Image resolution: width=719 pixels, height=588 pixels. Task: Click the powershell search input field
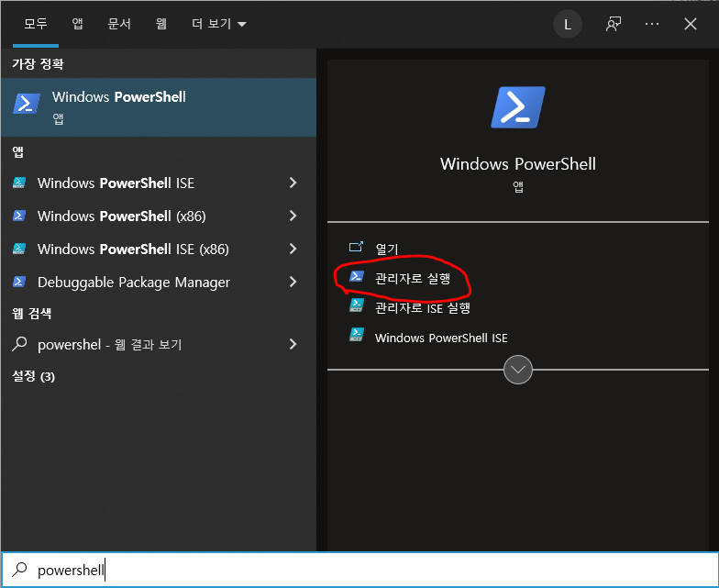point(359,570)
